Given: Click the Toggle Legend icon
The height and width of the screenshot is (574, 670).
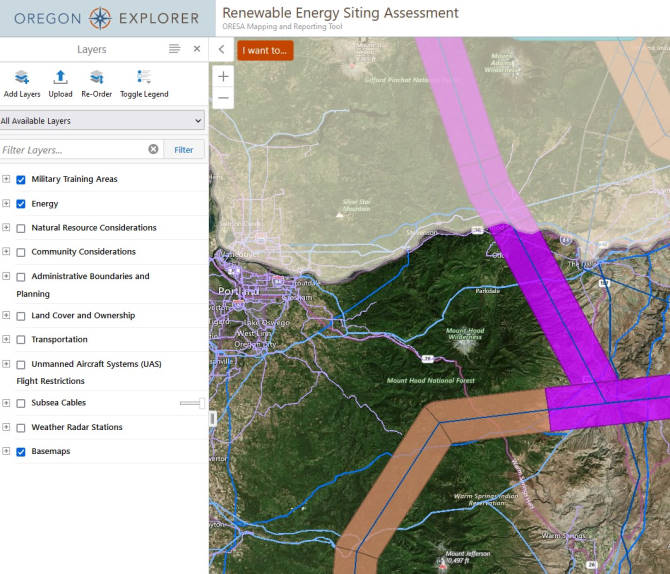Looking at the screenshot, I should click(144, 78).
